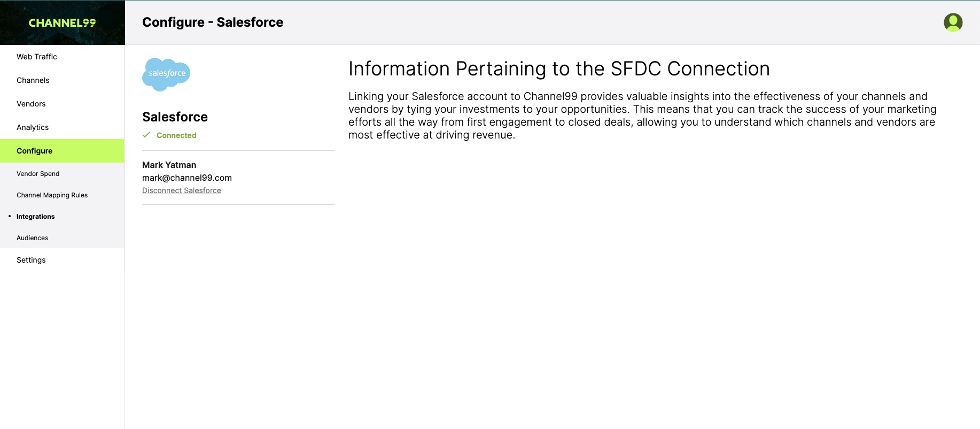Viewport: 980px width, 429px height.
Task: Click the green Connected checkmark icon
Action: 146,135
